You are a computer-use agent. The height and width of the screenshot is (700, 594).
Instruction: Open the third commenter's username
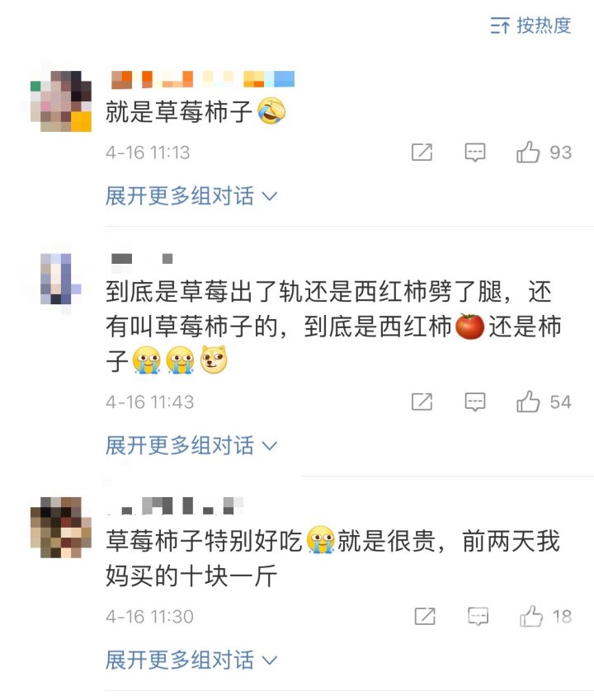[176, 505]
